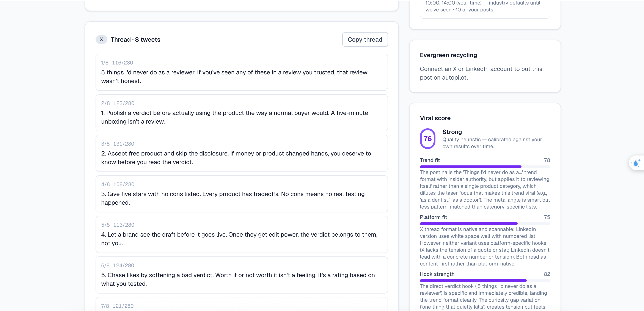This screenshot has height=311, width=644.
Task: Click the Hook strength progress bar
Action: coord(485,281)
